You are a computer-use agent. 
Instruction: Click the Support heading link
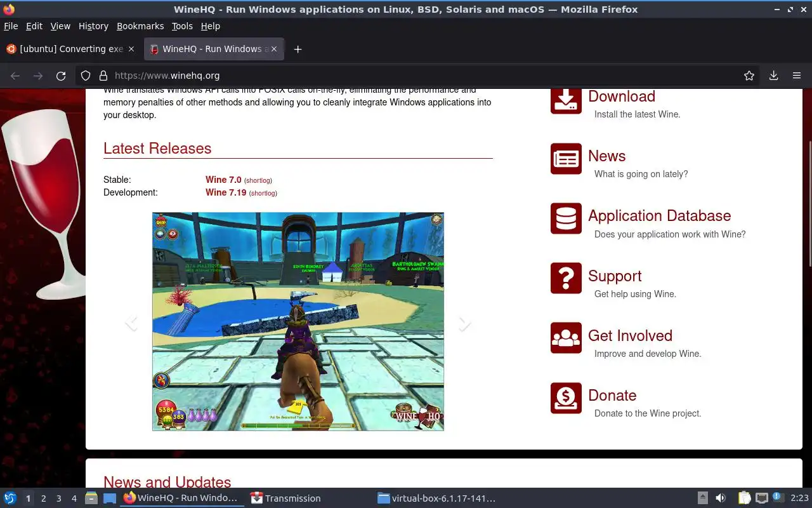615,276
